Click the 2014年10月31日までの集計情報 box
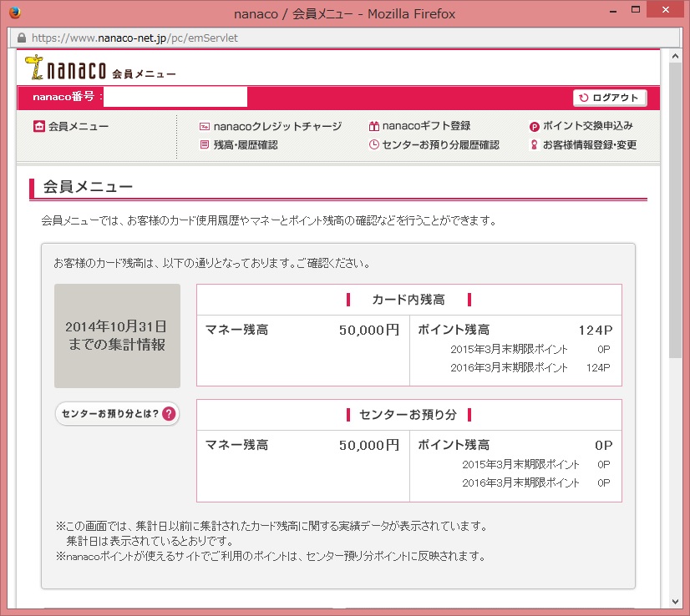690x616 pixels. pos(117,336)
